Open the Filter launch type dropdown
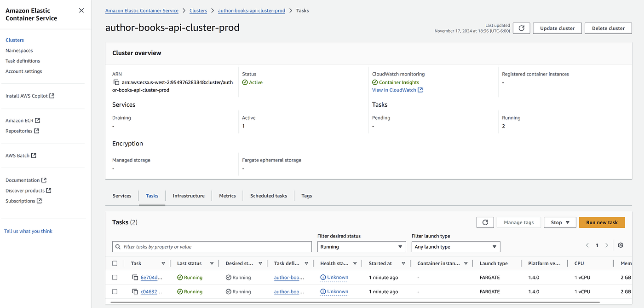This screenshot has height=308, width=644. pos(456,247)
